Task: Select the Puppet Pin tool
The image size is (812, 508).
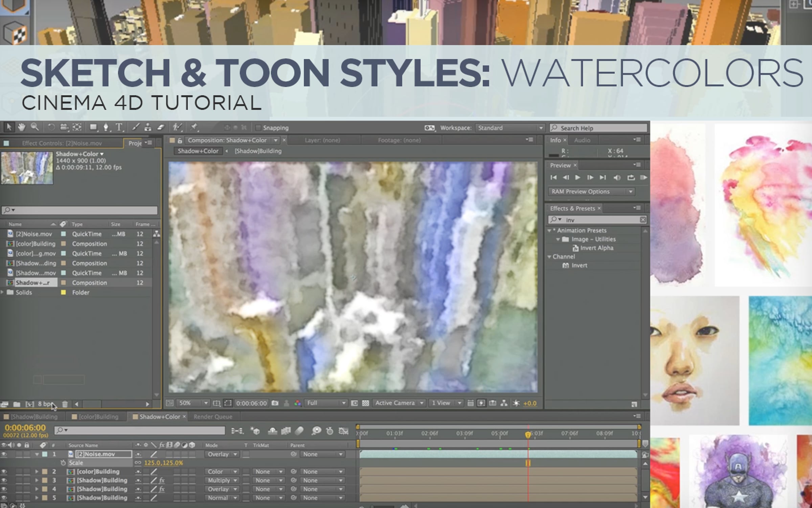Action: point(194,127)
